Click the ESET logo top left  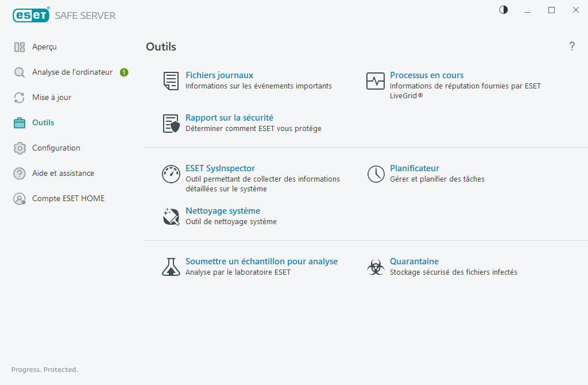31,15
